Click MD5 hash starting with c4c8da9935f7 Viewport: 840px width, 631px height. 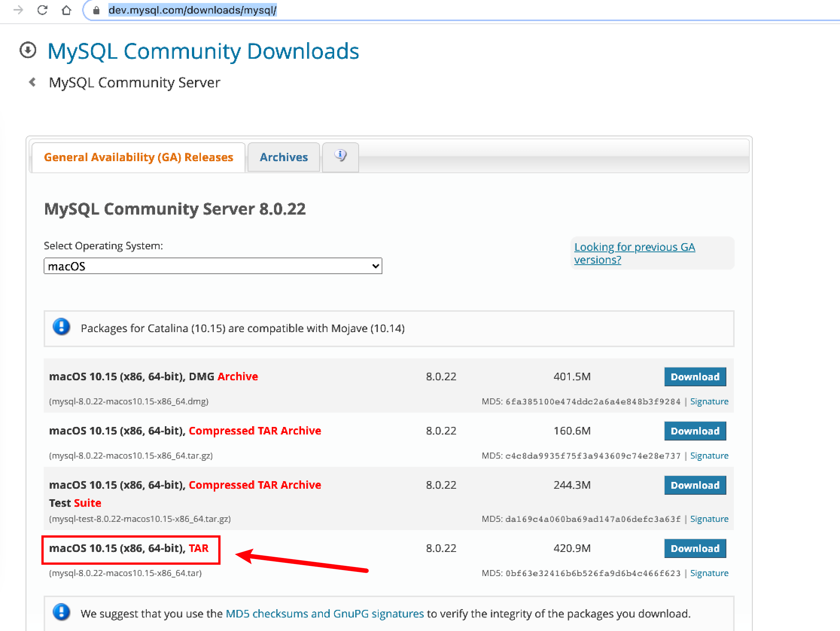click(x=593, y=456)
